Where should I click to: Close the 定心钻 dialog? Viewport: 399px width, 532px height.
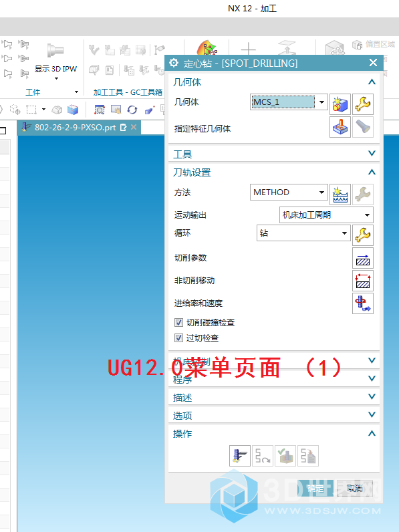[x=373, y=63]
